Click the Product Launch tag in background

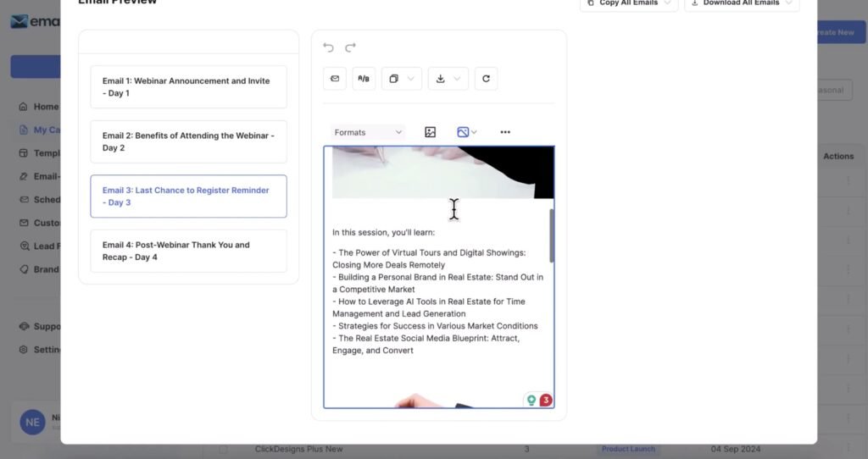(628, 449)
